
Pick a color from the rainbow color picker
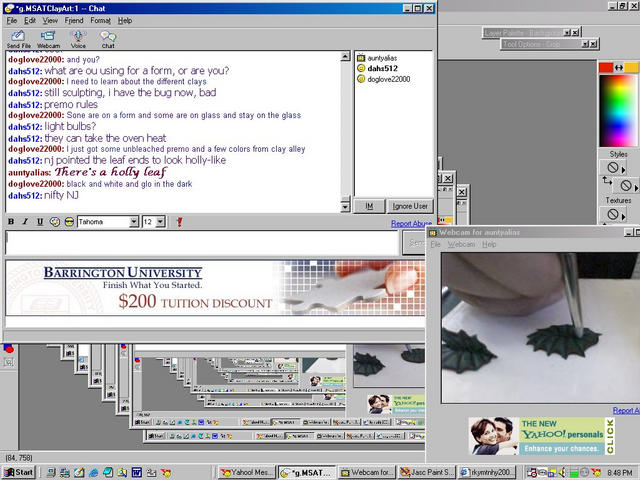(618, 110)
